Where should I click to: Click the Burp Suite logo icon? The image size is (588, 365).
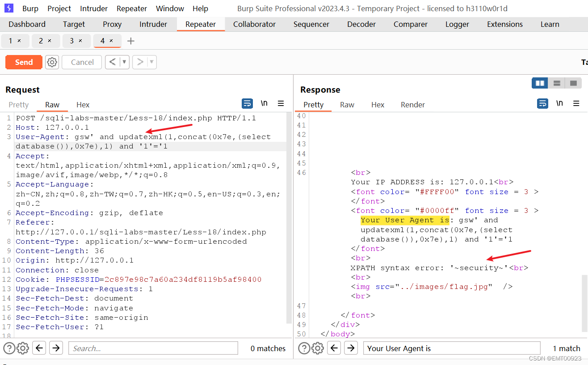pyautogui.click(x=9, y=8)
